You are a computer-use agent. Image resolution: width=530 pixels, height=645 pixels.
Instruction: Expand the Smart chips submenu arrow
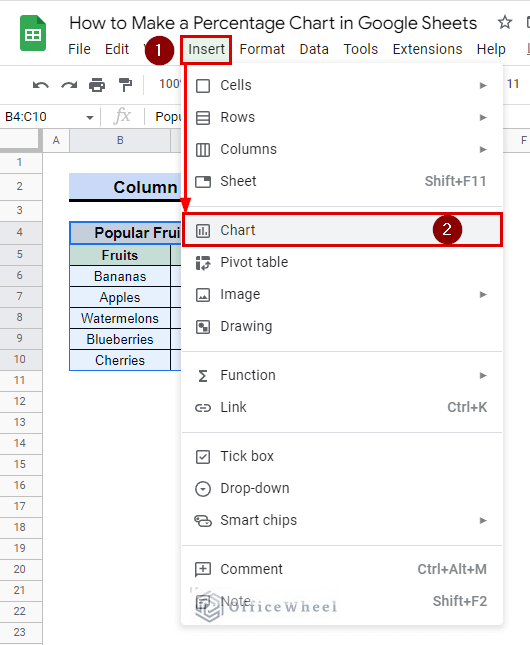coord(483,521)
